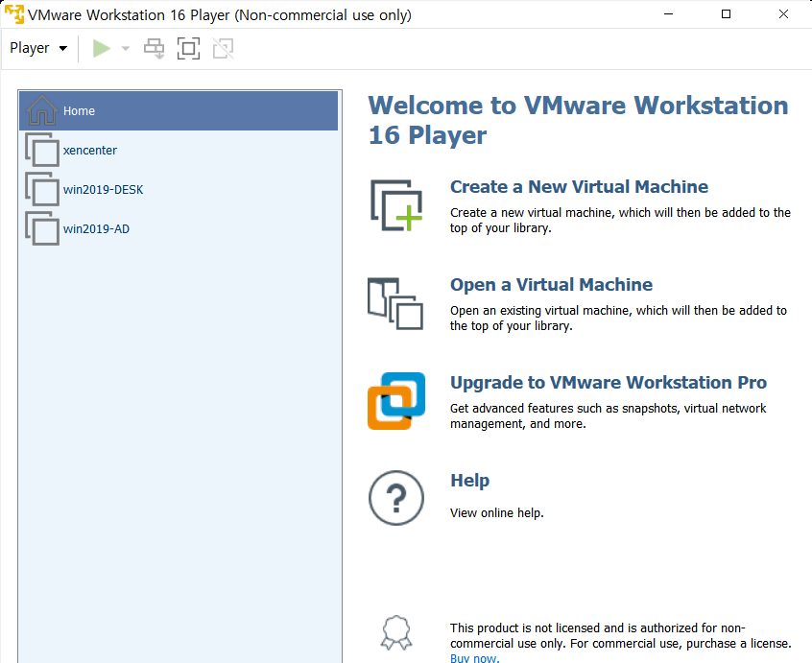Click the license ribbon badge icon

coord(396,632)
